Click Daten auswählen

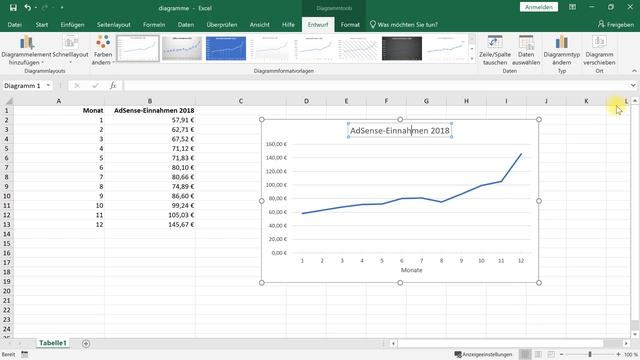(526, 50)
